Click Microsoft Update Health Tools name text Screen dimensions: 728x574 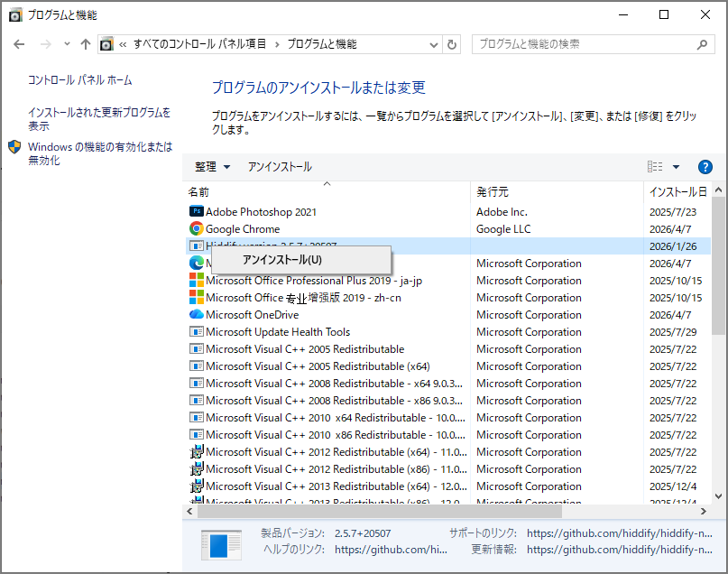pos(278,331)
